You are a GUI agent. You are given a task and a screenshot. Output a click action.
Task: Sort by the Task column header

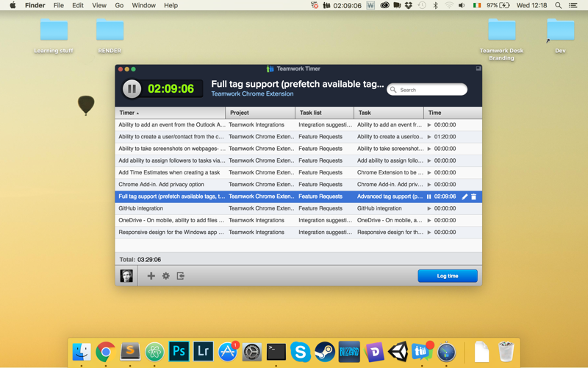click(389, 113)
